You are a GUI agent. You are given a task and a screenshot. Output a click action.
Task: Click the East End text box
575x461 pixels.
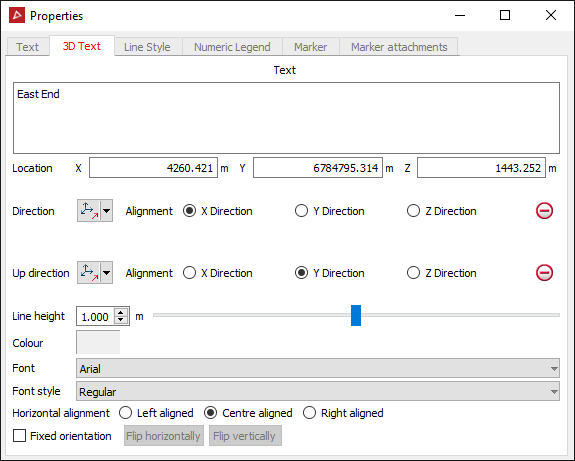(286, 118)
